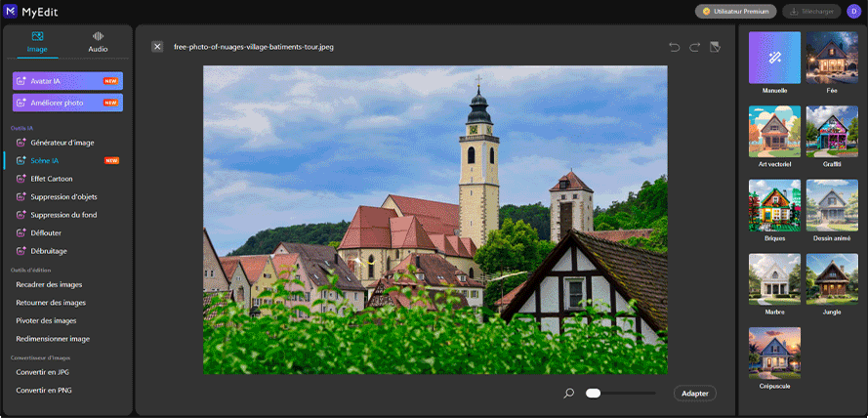
Task: Select the Dessin animé style thumbnail
Action: click(x=832, y=205)
